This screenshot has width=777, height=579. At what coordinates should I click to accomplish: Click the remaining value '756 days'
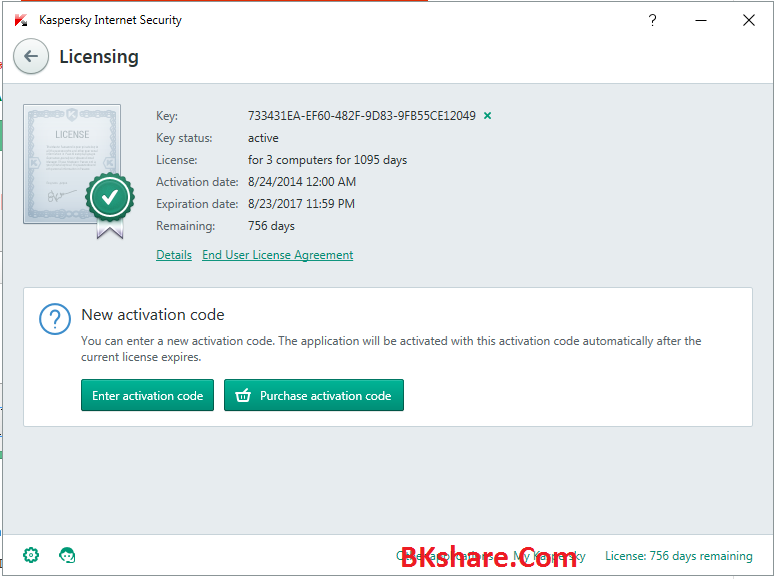click(x=271, y=226)
